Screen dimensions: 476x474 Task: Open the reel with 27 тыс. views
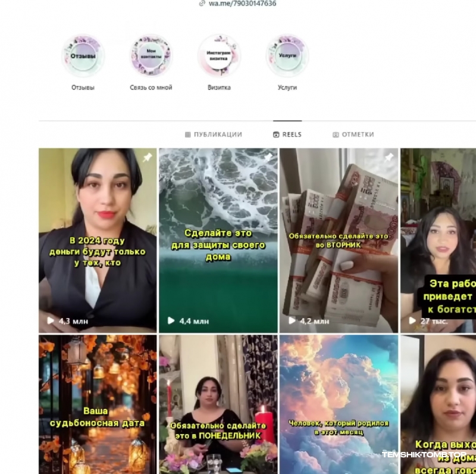pyautogui.click(x=438, y=241)
